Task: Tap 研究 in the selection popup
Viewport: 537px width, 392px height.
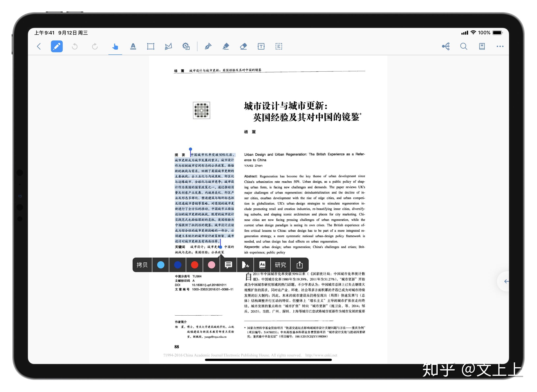Action: [280, 265]
